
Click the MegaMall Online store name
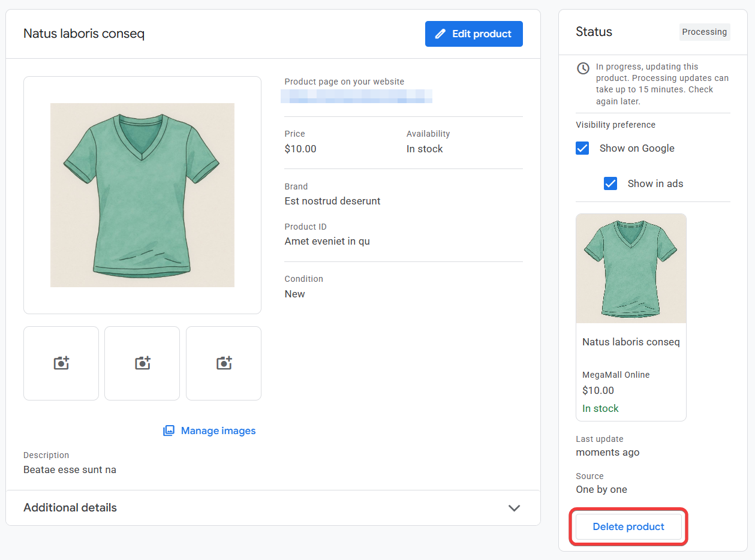616,375
